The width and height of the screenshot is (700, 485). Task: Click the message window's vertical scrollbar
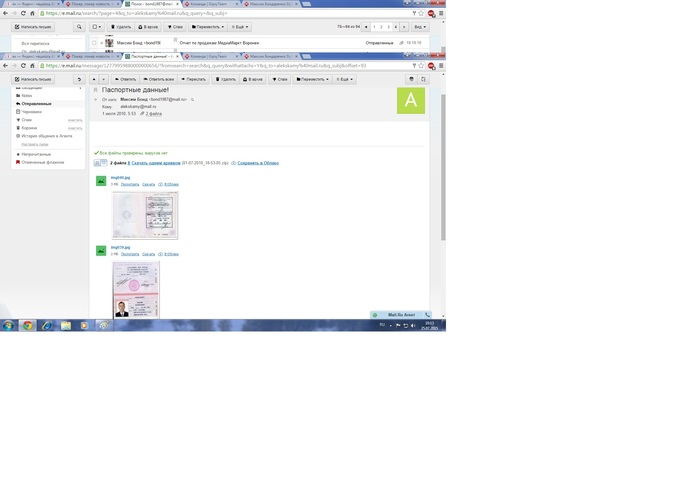(443, 167)
